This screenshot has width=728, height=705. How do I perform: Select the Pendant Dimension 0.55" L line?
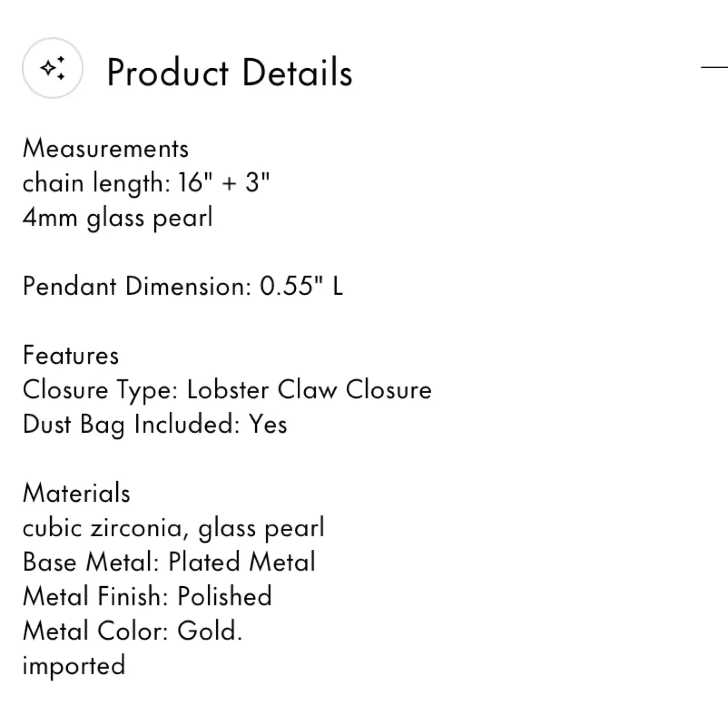point(183,286)
